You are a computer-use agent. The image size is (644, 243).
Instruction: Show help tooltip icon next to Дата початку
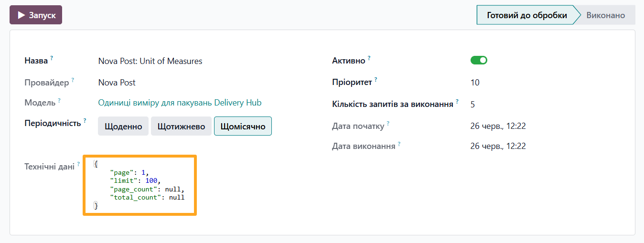click(x=388, y=124)
